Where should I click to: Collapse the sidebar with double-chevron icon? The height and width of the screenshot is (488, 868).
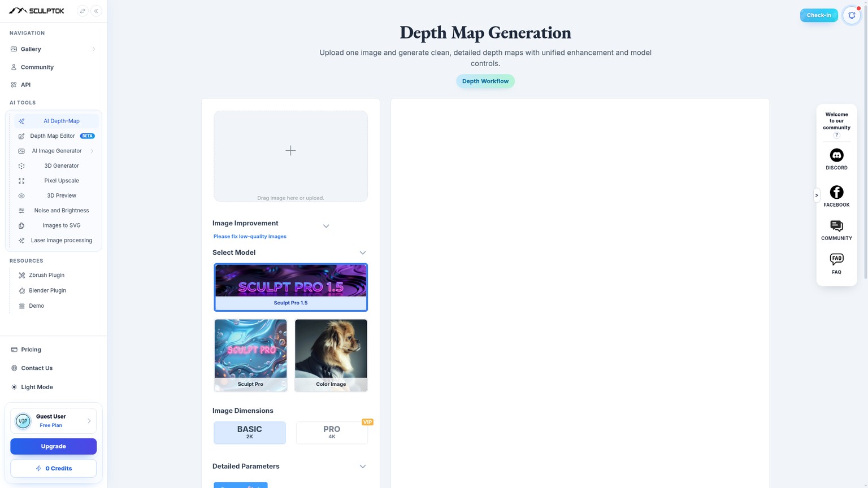click(x=97, y=11)
